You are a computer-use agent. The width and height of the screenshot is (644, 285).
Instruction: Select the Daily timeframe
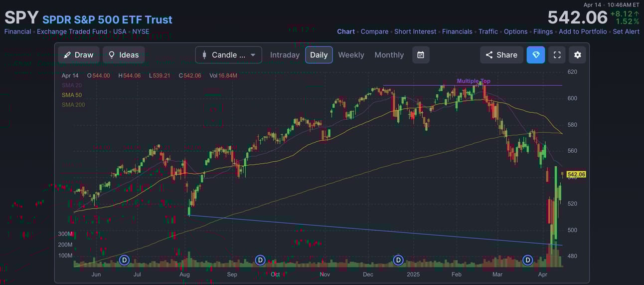[319, 55]
